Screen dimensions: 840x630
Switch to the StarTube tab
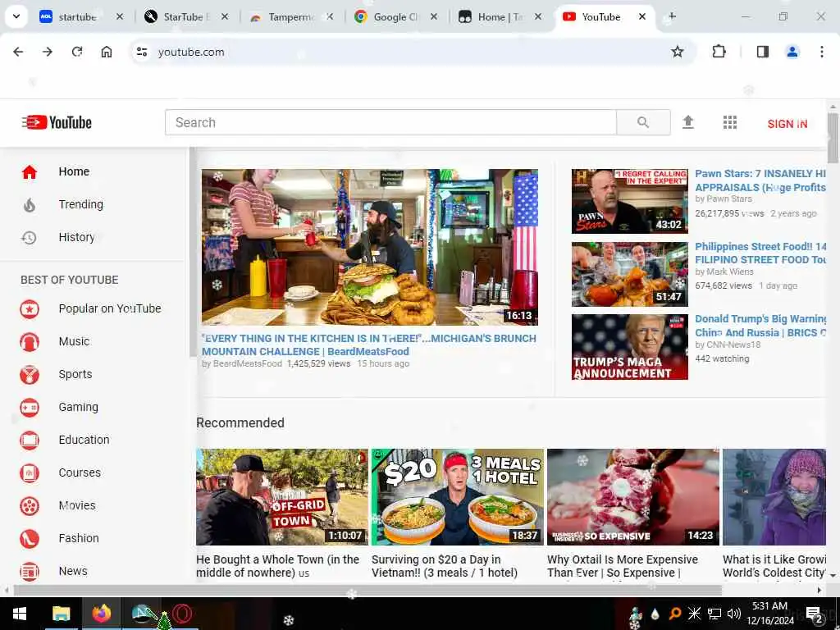point(183,17)
